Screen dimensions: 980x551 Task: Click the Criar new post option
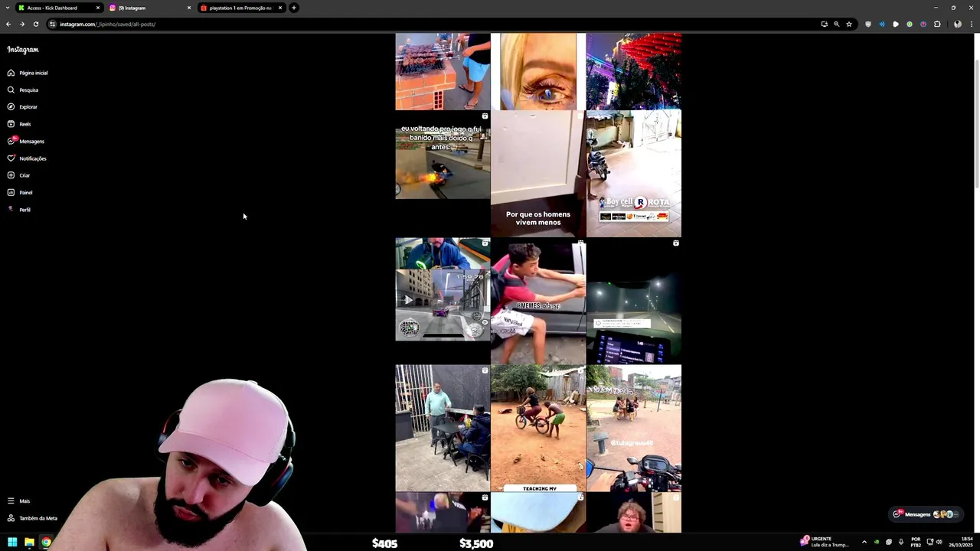[18, 175]
